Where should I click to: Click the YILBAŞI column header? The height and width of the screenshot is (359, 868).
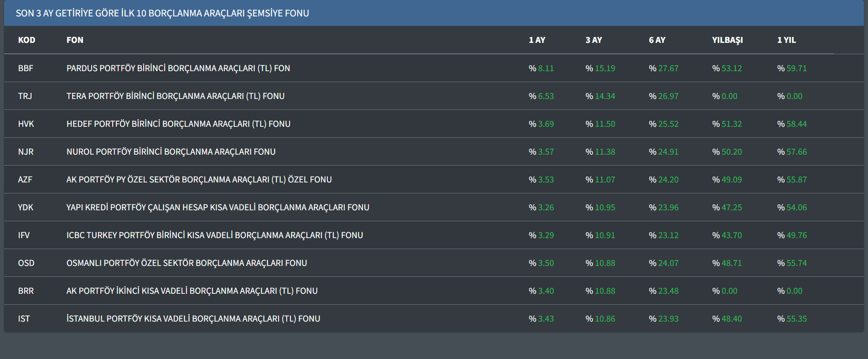tap(727, 40)
